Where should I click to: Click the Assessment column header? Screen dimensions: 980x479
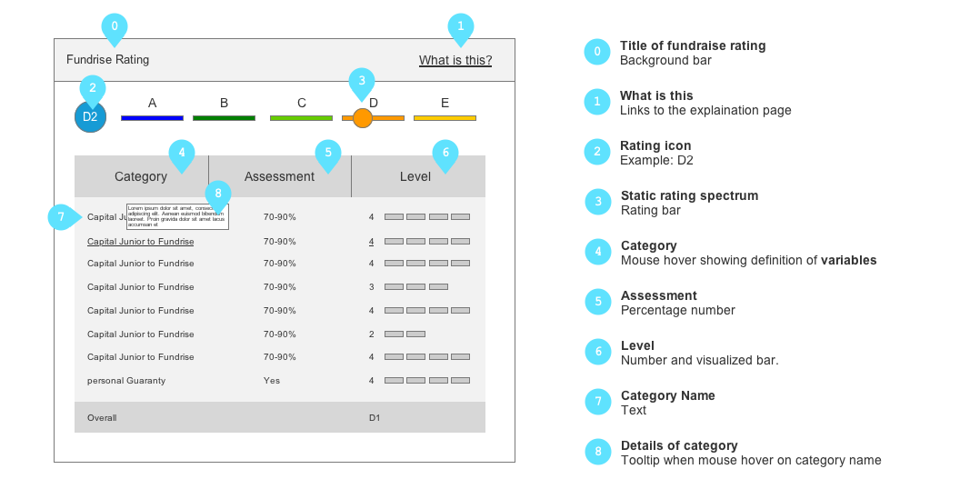click(279, 176)
